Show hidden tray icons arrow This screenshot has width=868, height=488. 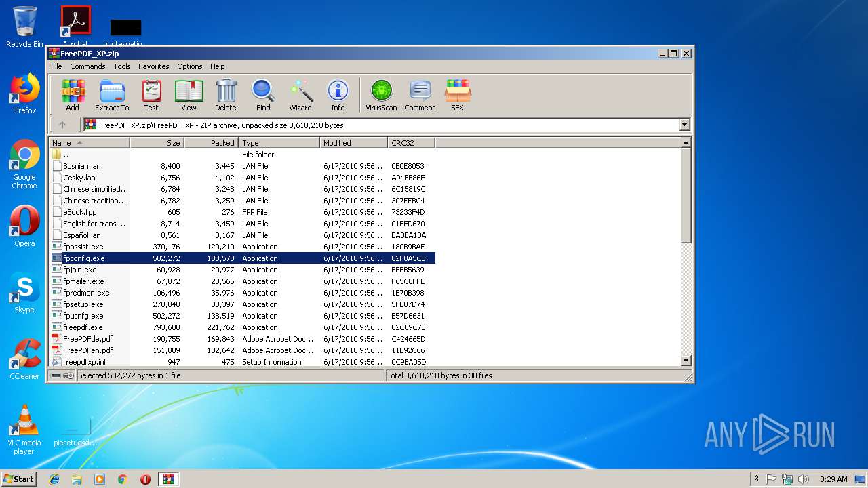756,479
